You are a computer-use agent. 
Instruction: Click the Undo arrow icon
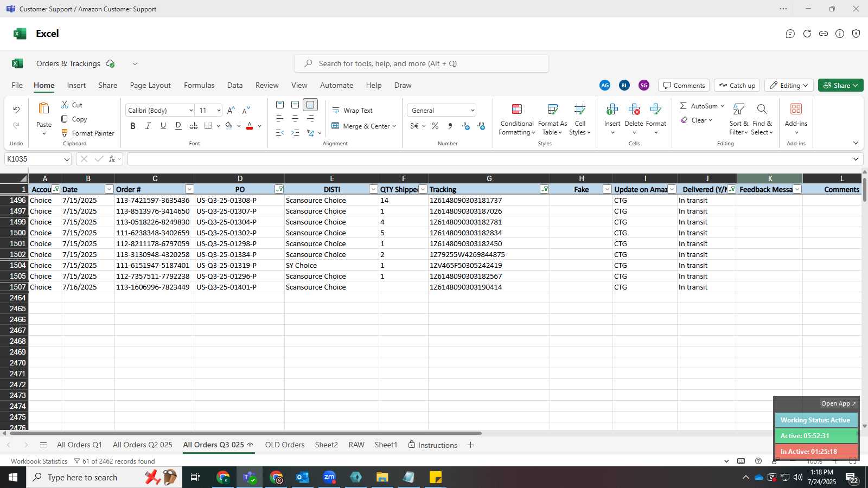tap(16, 110)
